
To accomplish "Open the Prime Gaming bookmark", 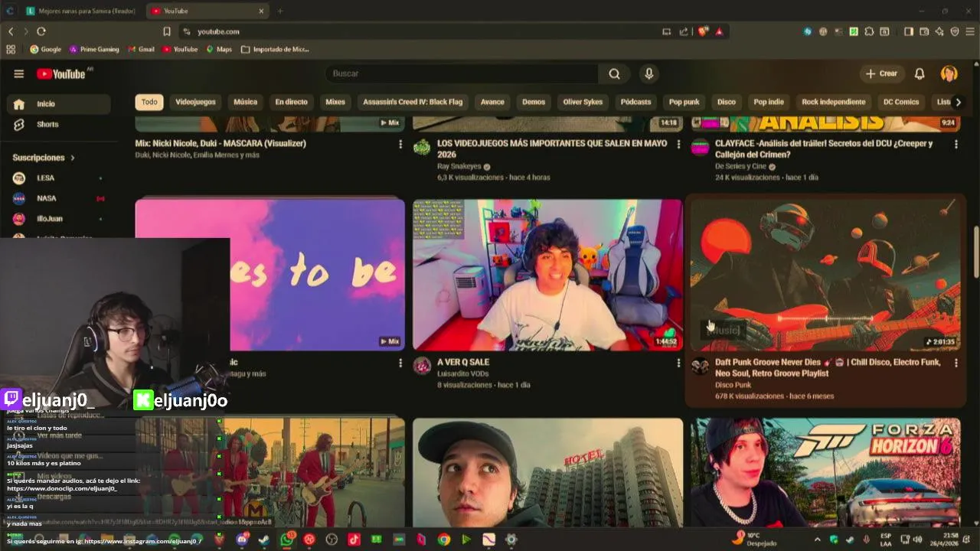I will click(94, 49).
